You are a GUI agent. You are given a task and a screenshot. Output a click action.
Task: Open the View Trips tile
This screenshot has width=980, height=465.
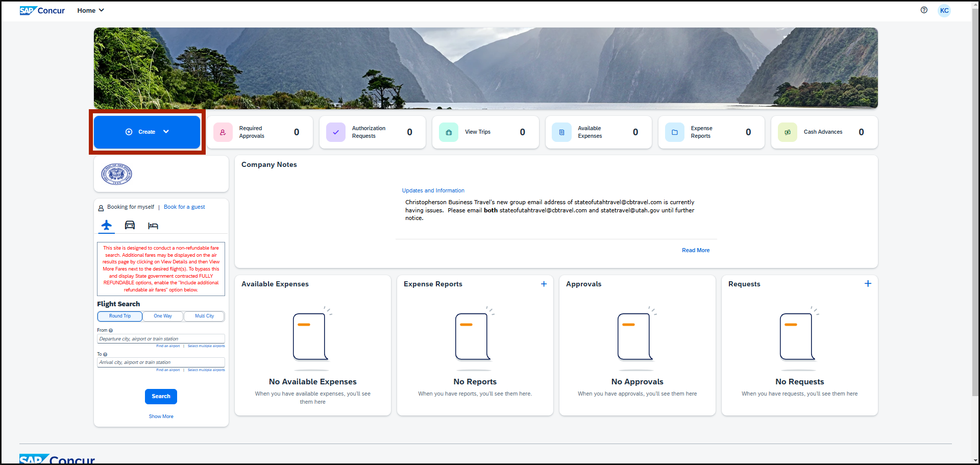point(485,132)
